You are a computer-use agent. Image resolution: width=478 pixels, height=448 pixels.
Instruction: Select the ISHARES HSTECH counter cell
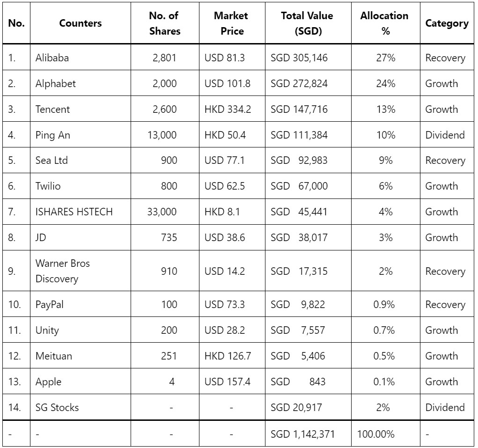click(80, 212)
